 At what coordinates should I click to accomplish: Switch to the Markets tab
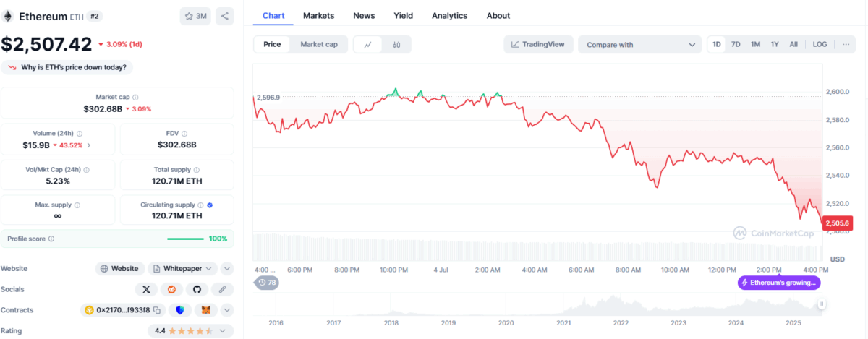(x=318, y=15)
